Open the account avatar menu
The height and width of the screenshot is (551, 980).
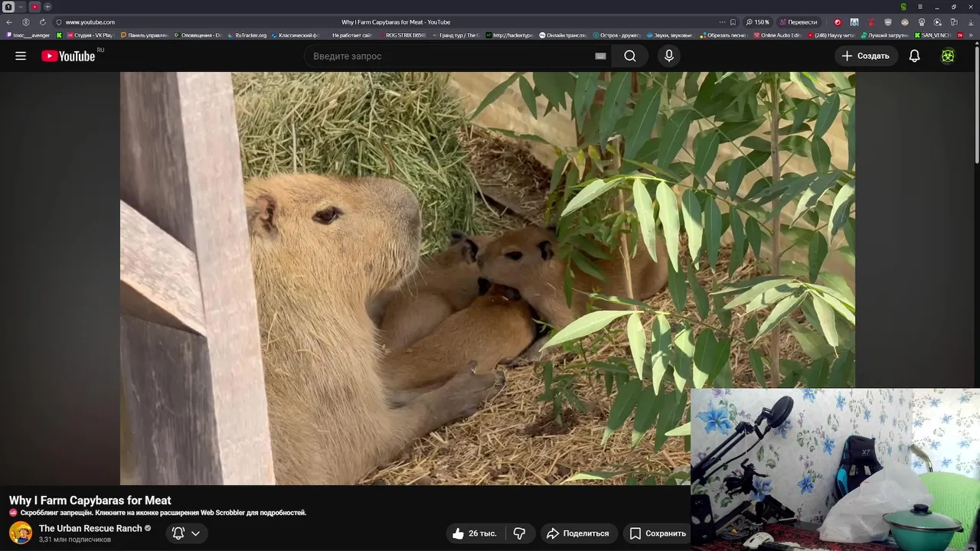tap(948, 56)
